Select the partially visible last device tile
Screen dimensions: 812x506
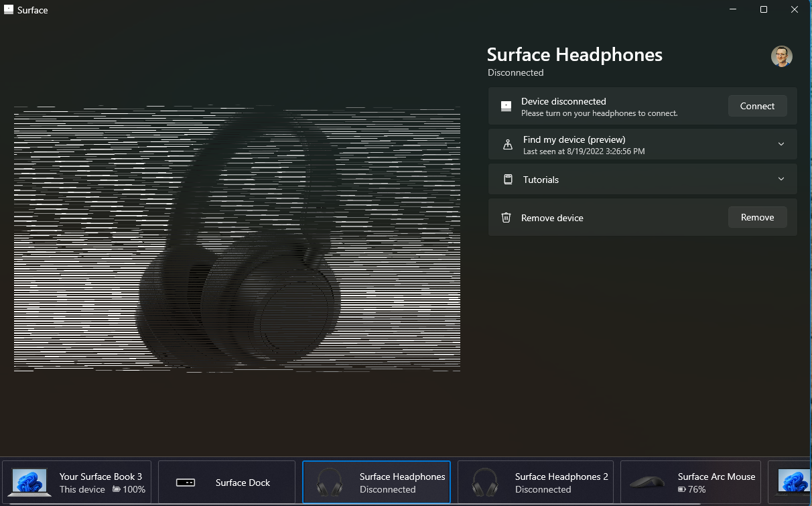click(x=792, y=483)
